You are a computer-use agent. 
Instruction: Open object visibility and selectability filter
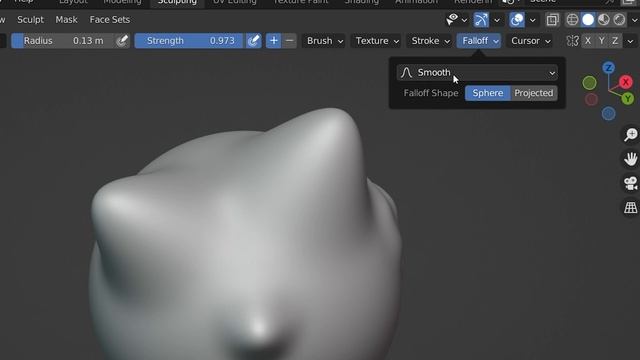pyautogui.click(x=456, y=20)
